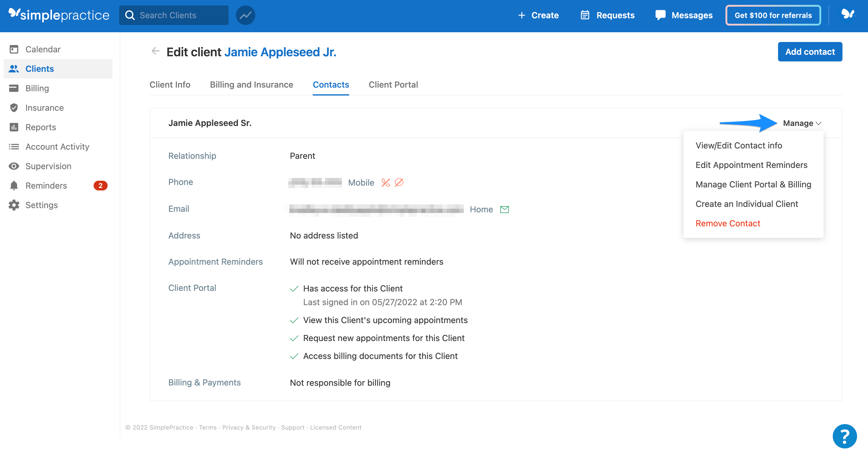Click the Licensed Content footer link
This screenshot has height=460, width=868.
coord(336,427)
